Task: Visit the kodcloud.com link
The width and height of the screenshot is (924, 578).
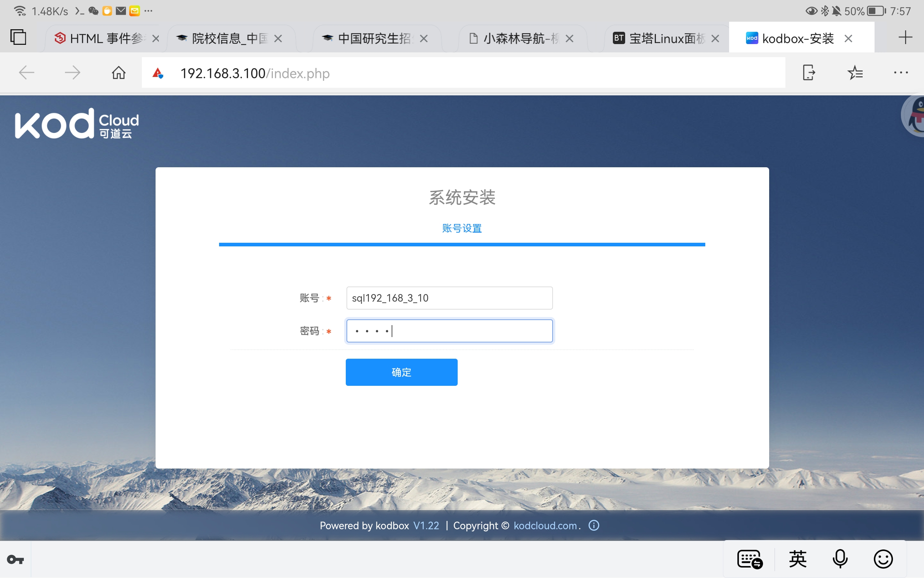Action: tap(545, 526)
